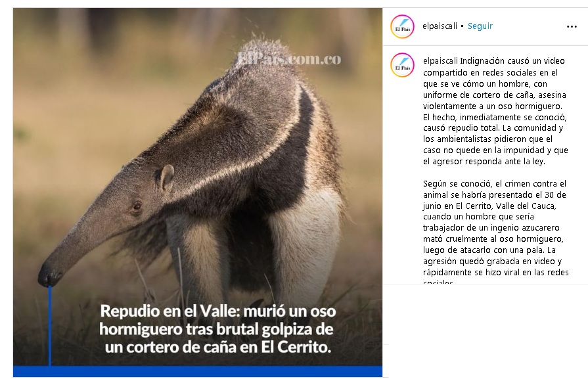Click the cut-off last caption line 'sociales'
The width and height of the screenshot is (588, 383).
(x=438, y=281)
